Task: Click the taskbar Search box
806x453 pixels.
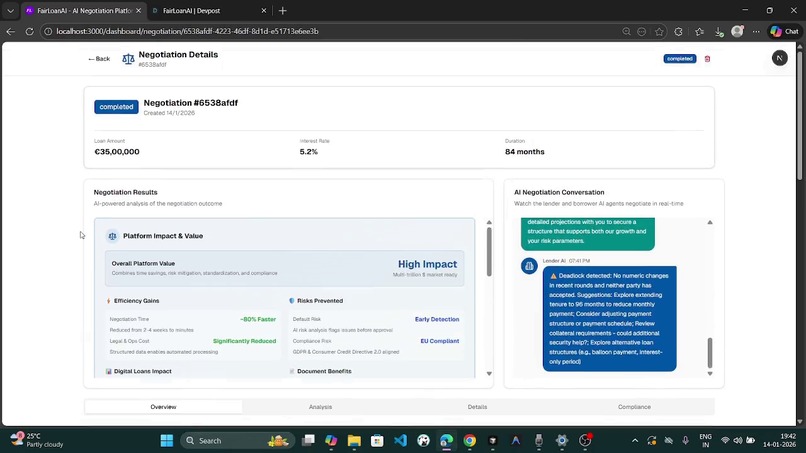Action: coord(237,441)
